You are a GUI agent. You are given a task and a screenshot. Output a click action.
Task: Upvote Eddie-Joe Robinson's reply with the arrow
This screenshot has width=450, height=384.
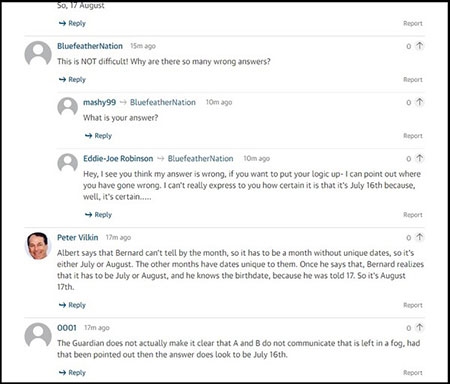tap(419, 158)
